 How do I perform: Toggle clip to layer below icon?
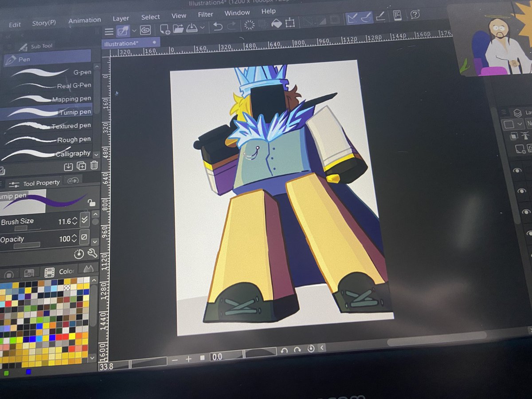tap(514, 136)
